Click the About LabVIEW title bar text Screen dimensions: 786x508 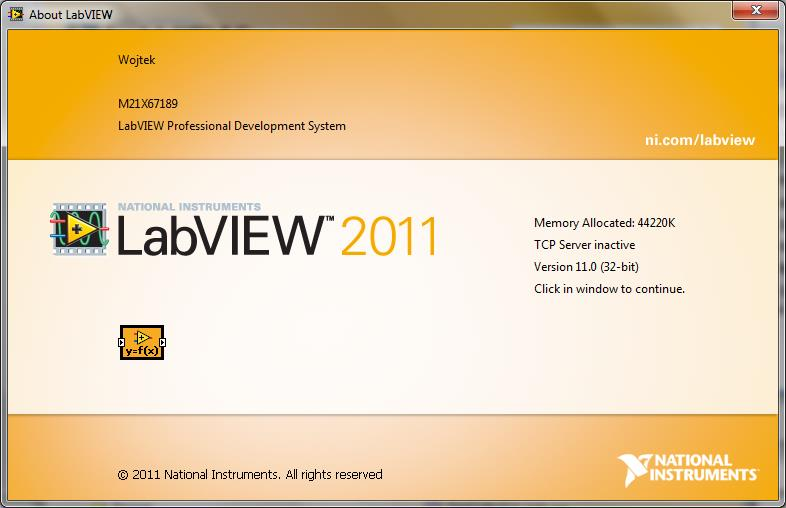click(x=68, y=15)
